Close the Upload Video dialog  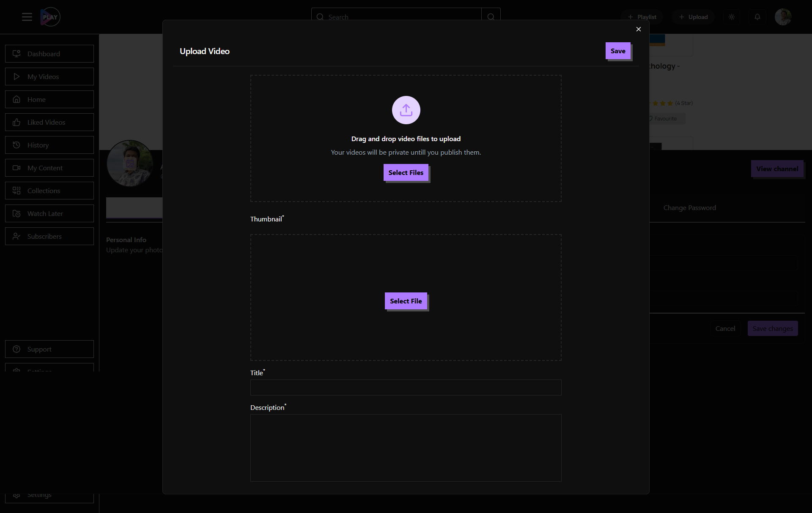639,29
